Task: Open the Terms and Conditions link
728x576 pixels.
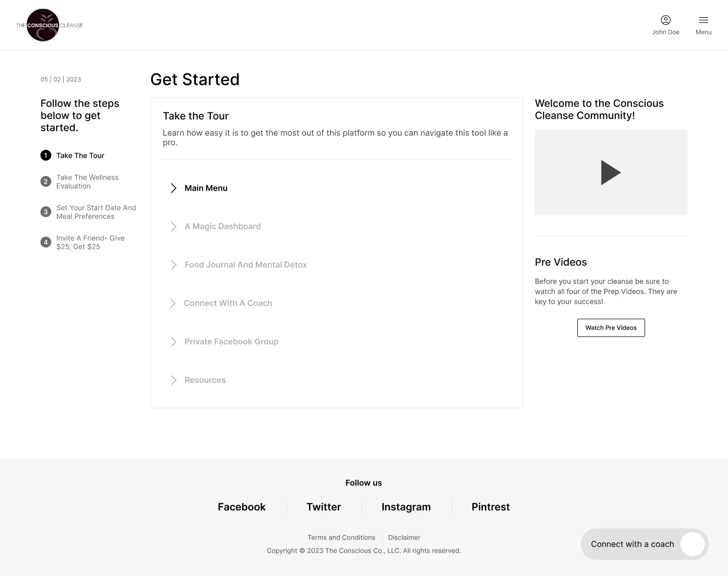Action: (x=341, y=538)
